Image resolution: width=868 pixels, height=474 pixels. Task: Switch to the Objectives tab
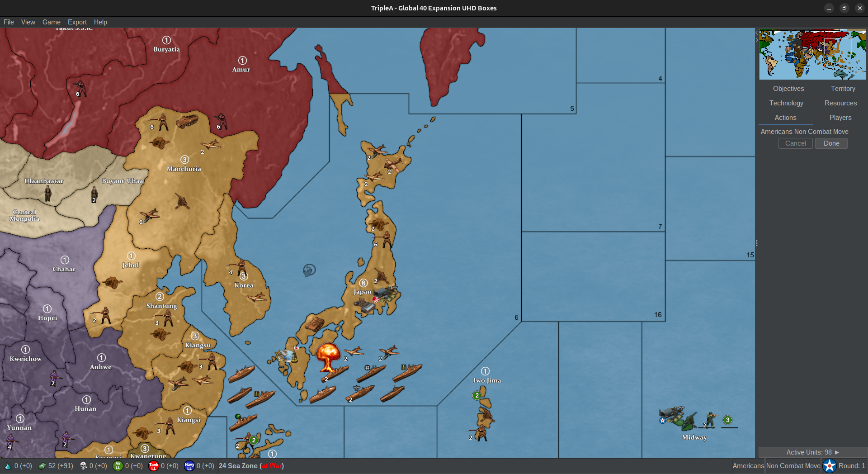pos(788,89)
